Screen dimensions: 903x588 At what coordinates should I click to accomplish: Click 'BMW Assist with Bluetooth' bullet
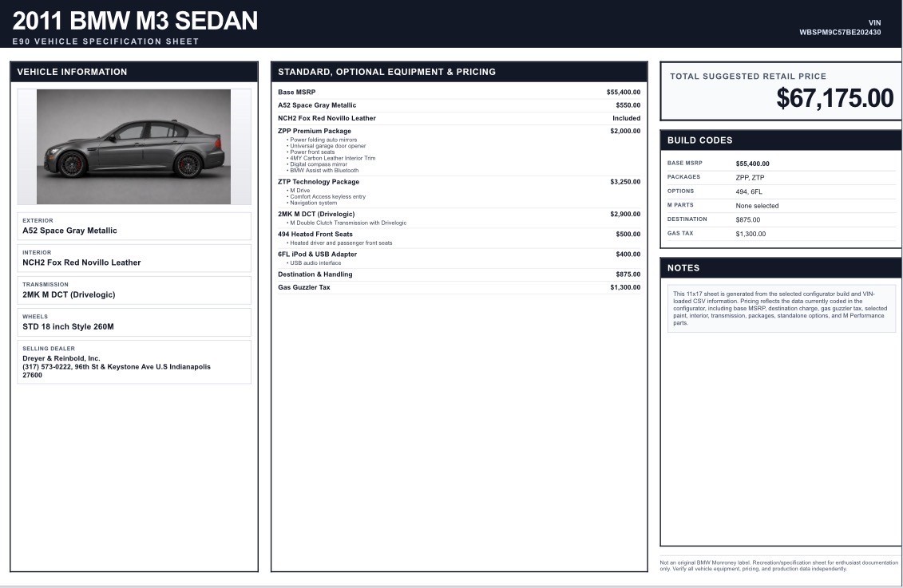(x=324, y=170)
